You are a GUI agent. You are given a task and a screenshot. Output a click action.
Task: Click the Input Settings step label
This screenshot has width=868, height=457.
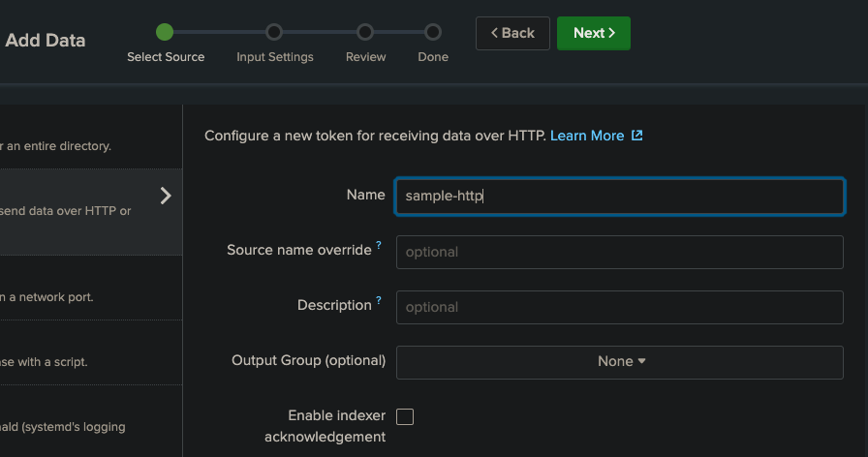(x=275, y=57)
